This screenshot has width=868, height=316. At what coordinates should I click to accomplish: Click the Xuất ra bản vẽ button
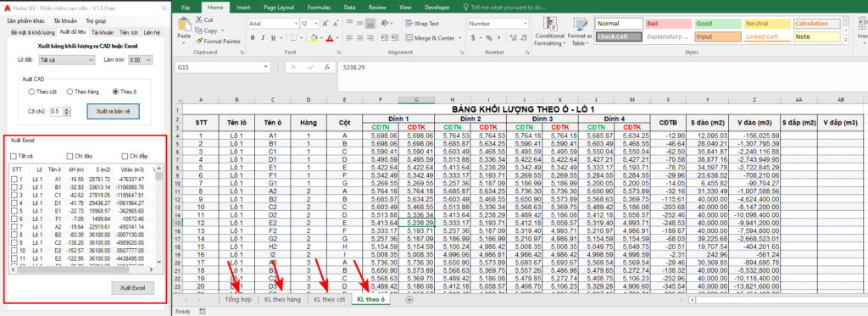113,111
